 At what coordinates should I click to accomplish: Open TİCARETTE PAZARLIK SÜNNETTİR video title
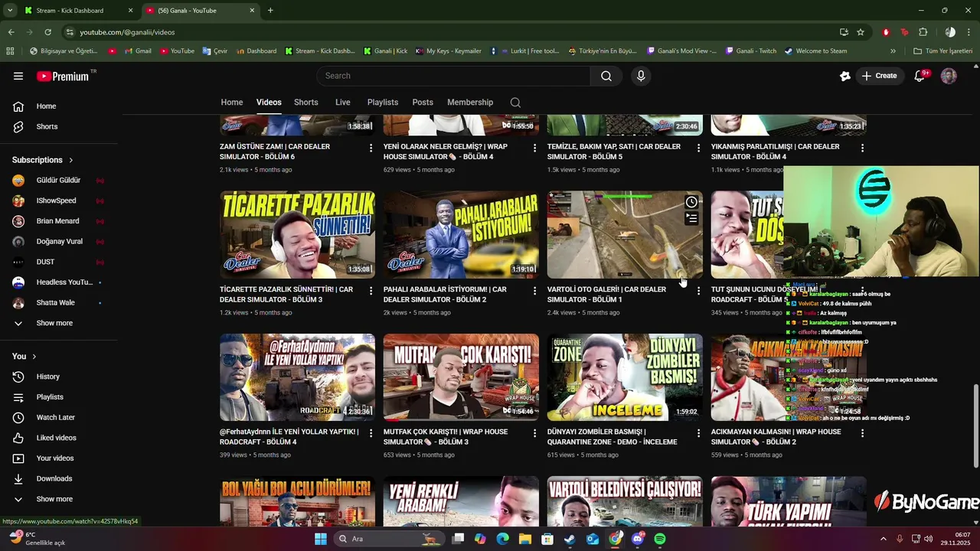tap(286, 295)
